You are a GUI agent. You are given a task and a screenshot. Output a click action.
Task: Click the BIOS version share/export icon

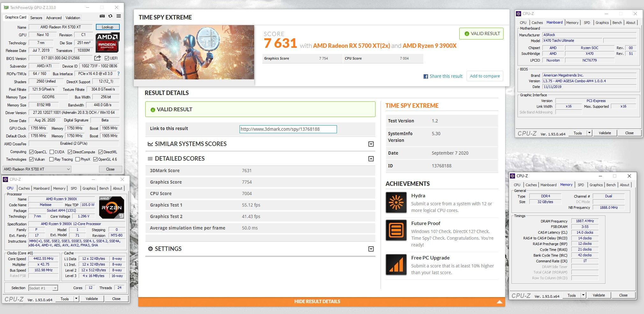tap(97, 58)
